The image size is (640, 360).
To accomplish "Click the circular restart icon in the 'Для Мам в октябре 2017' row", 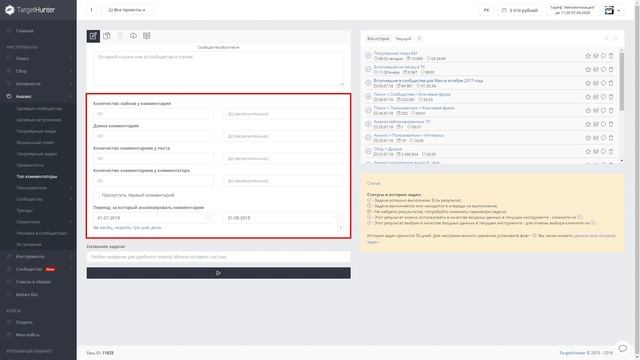I will (603, 83).
